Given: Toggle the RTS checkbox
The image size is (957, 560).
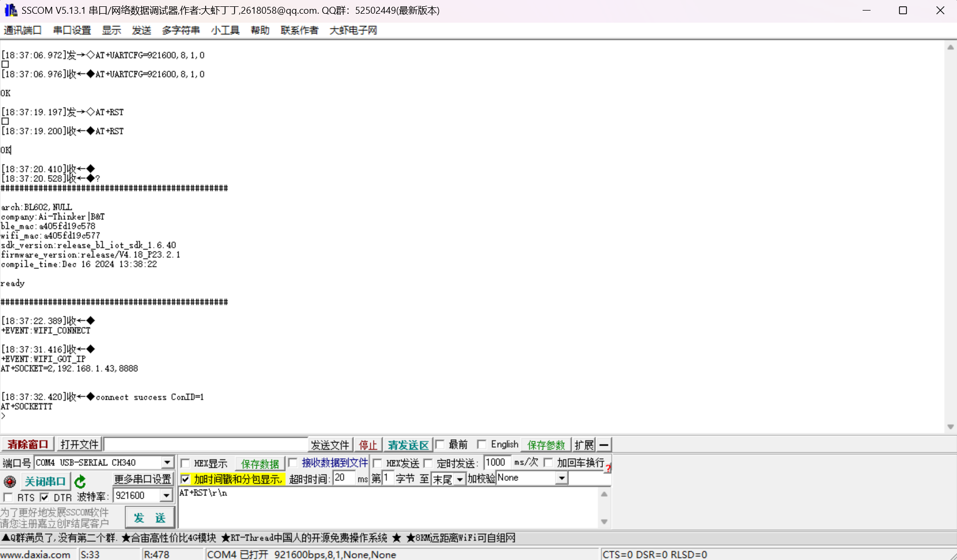Looking at the screenshot, I should 8,497.
